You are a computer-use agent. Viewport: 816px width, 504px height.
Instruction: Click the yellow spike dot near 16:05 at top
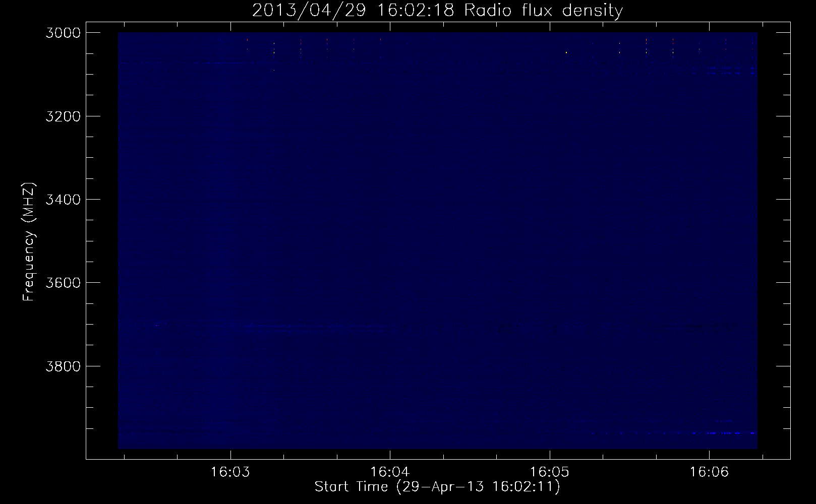[x=566, y=52]
